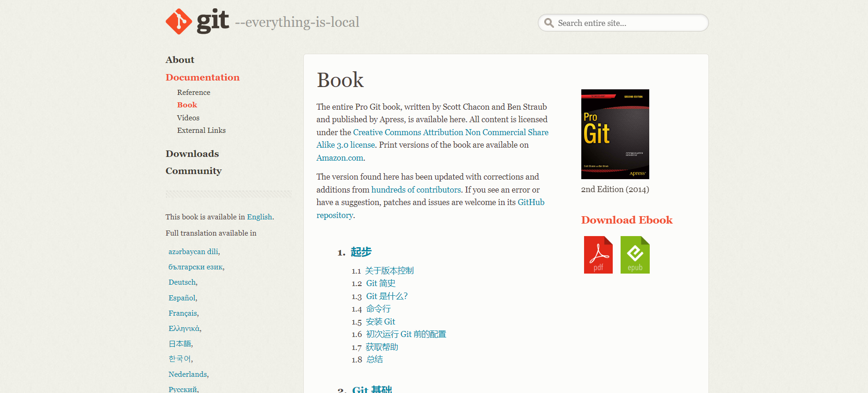
Task: Download the EPUB ebook
Action: [x=634, y=255]
